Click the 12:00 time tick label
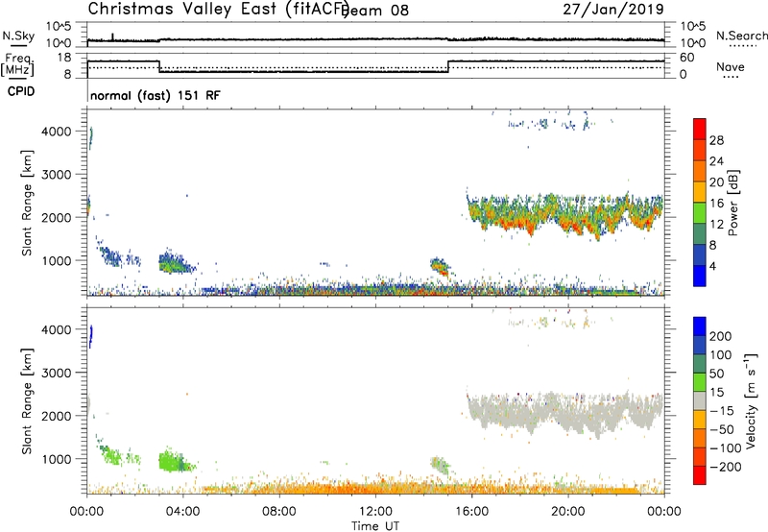The image size is (768, 532). click(x=375, y=512)
